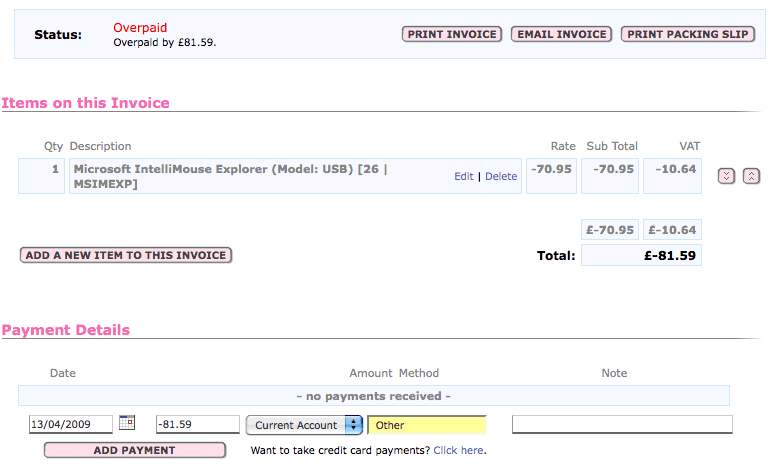Add a new item to this invoice

pyautogui.click(x=126, y=255)
